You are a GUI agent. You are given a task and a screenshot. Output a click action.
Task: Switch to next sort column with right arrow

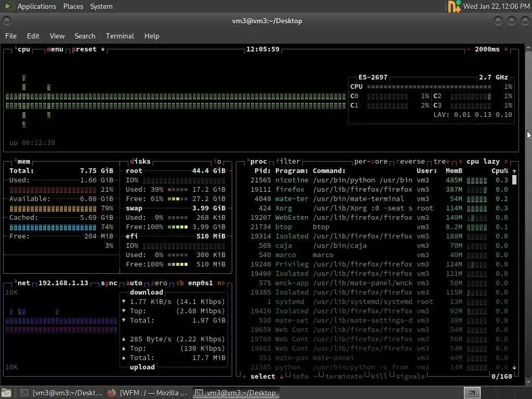[506, 162]
